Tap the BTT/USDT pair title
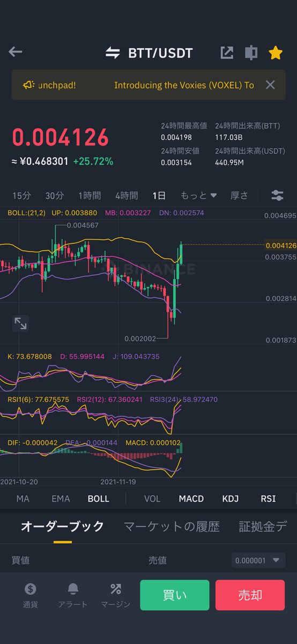This screenshot has width=297, height=644. (x=160, y=53)
